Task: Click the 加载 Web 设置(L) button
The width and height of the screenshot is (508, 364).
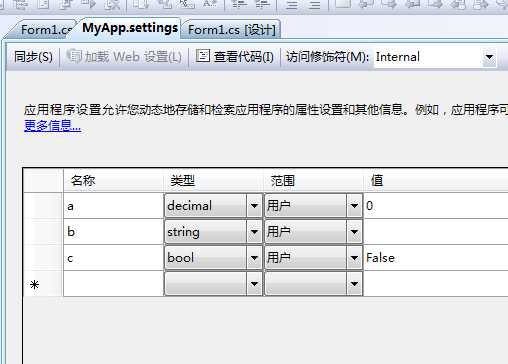Action: (x=124, y=57)
